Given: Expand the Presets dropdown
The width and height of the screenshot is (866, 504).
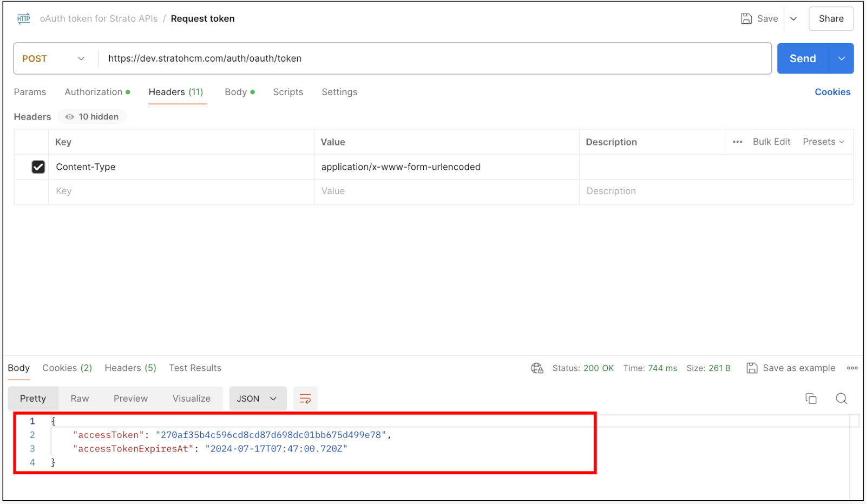Looking at the screenshot, I should point(823,142).
